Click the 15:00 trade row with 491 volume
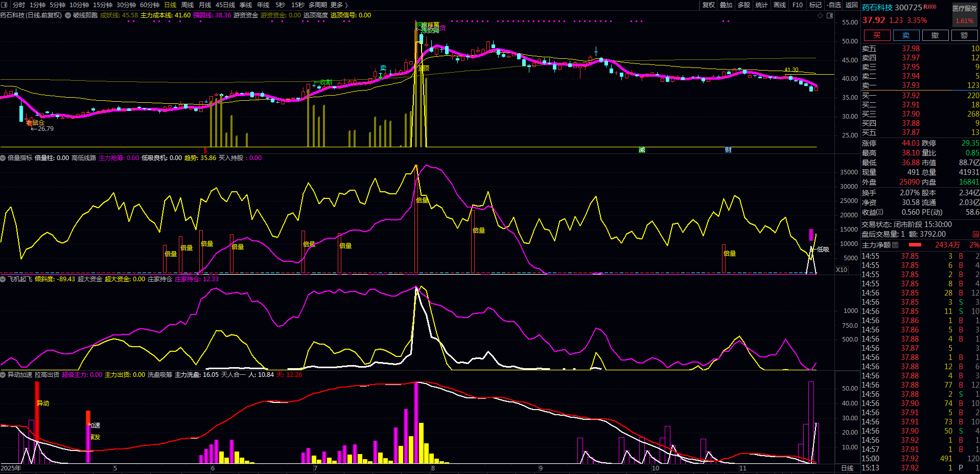Viewport: 980px width, 474px height. pos(920,459)
